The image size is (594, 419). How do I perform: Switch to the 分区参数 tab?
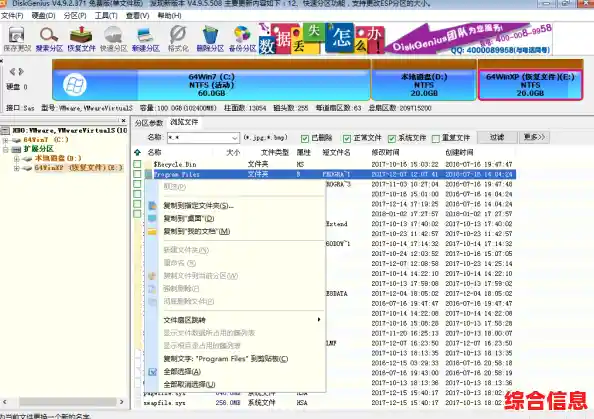(x=148, y=123)
